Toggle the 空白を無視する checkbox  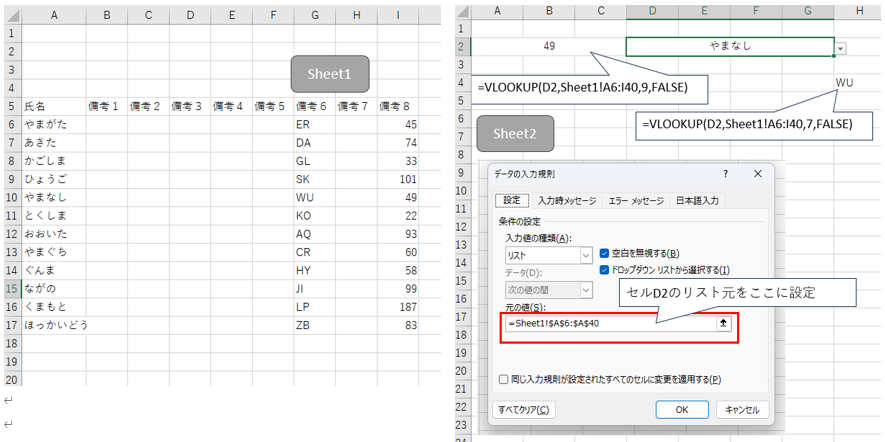[604, 254]
